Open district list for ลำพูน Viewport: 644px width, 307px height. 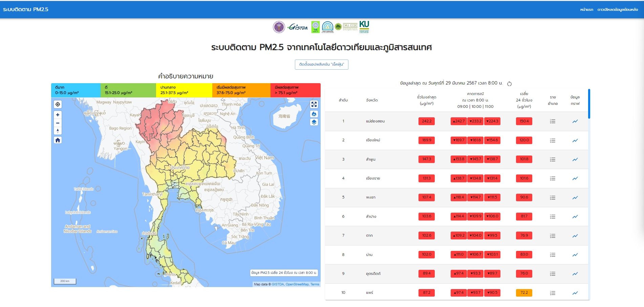pyautogui.click(x=553, y=159)
